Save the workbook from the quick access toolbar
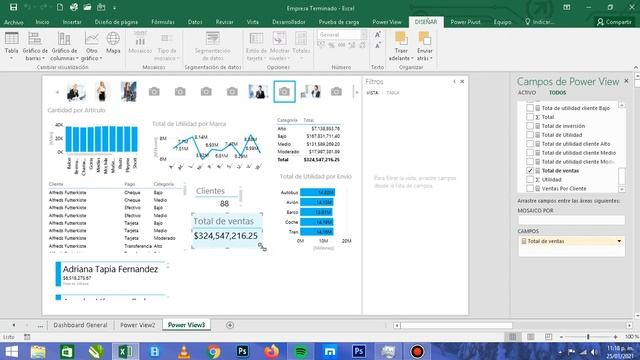This screenshot has height=360, width=640. (x=13, y=7)
